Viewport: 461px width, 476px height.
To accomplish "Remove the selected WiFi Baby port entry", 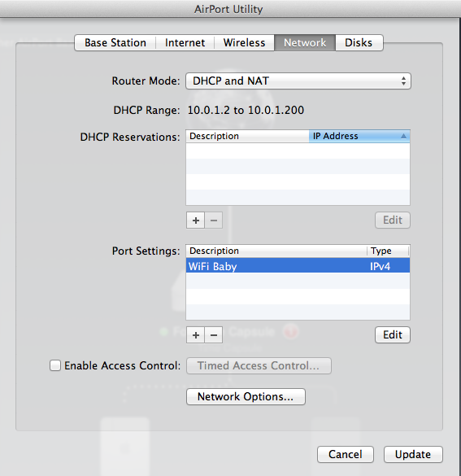I will [x=214, y=335].
